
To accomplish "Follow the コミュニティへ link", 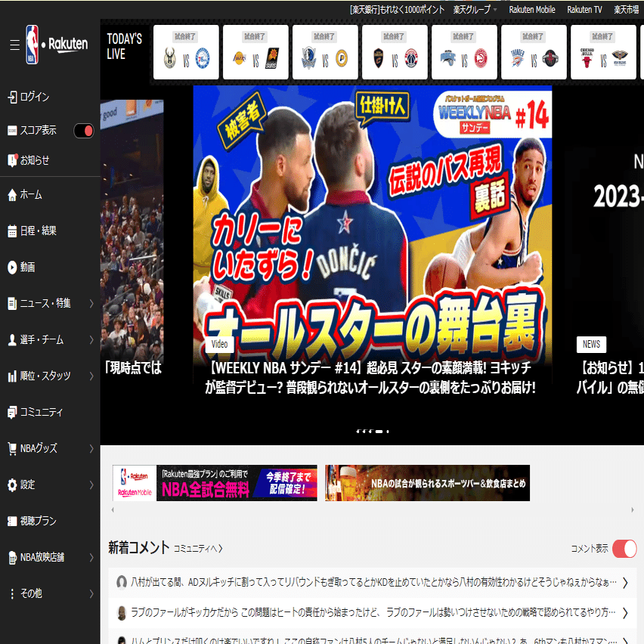I will tap(198, 549).
